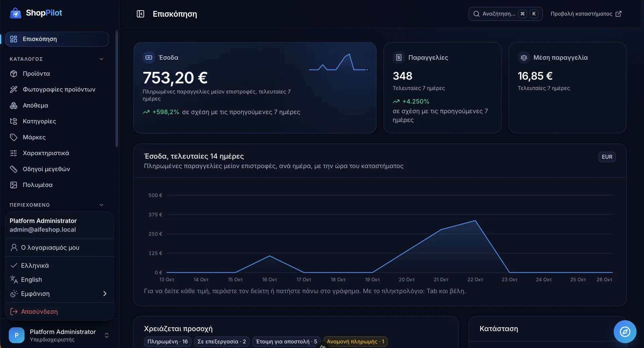Viewport: 644px width, 348px height.
Task: Open the Κατηγορίες section
Action: tap(57, 121)
